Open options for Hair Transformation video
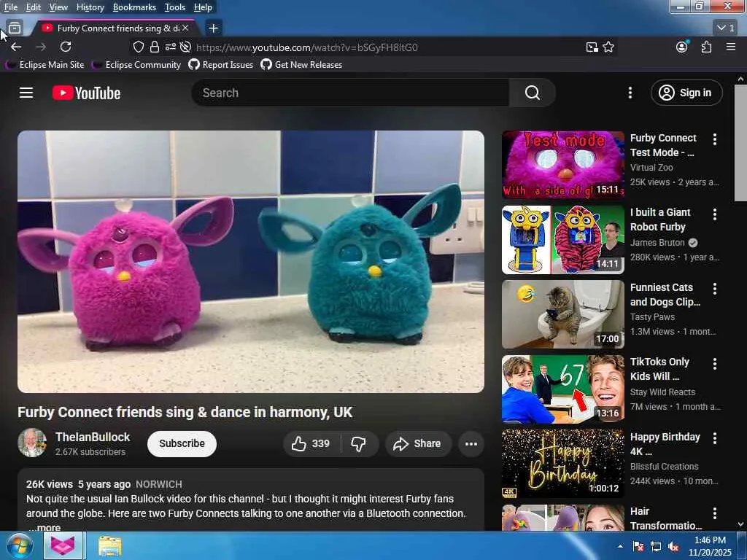Image resolution: width=747 pixels, height=560 pixels. [x=715, y=513]
